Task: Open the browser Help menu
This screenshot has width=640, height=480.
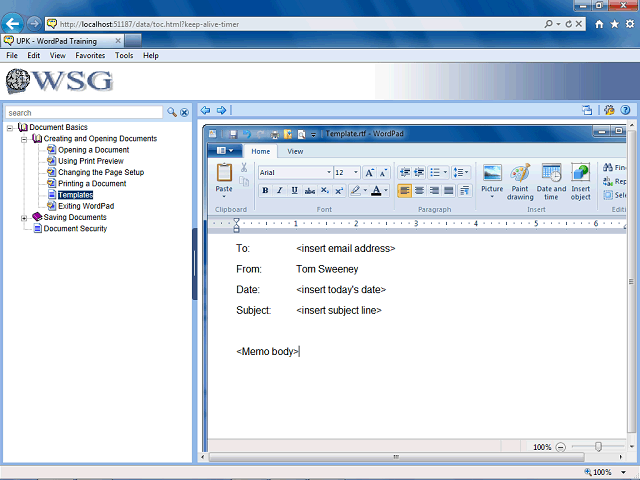Action: [151, 56]
